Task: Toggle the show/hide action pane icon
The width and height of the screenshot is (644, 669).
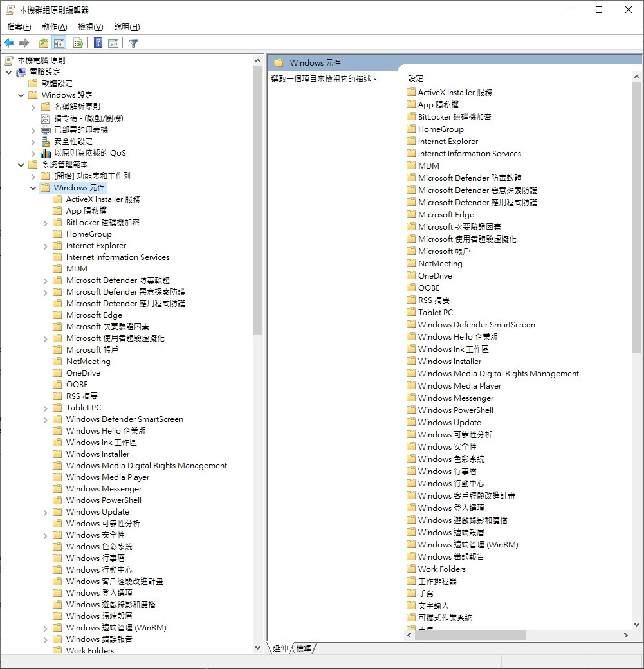Action: click(113, 42)
